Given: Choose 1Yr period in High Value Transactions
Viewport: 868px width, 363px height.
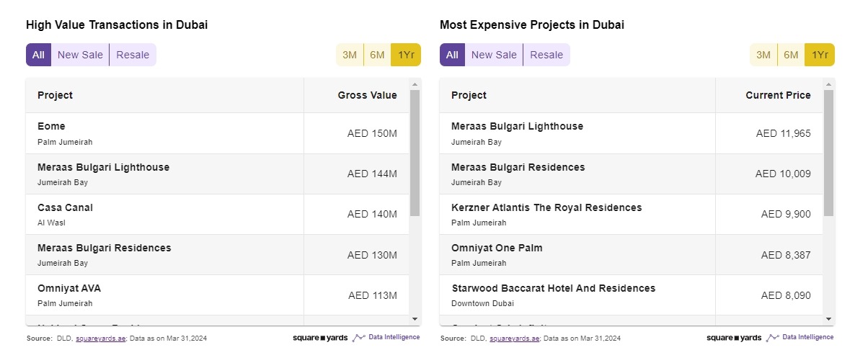Looking at the screenshot, I should [406, 55].
